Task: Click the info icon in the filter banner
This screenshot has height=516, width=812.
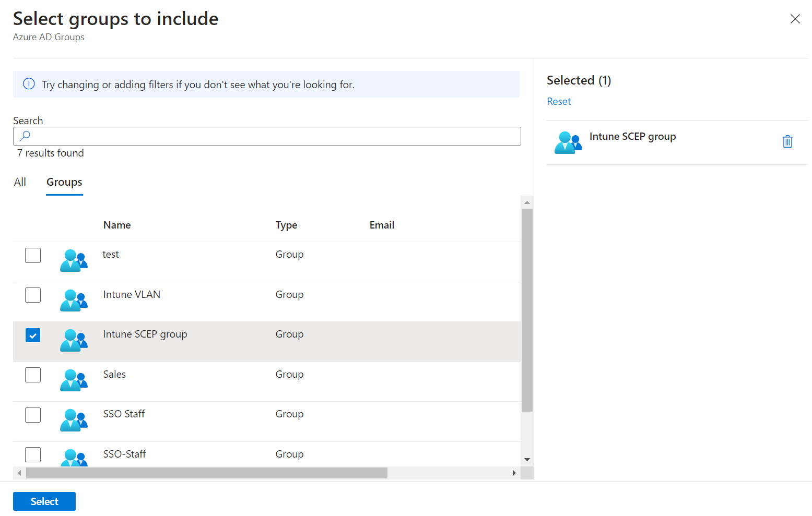Action: pos(29,84)
